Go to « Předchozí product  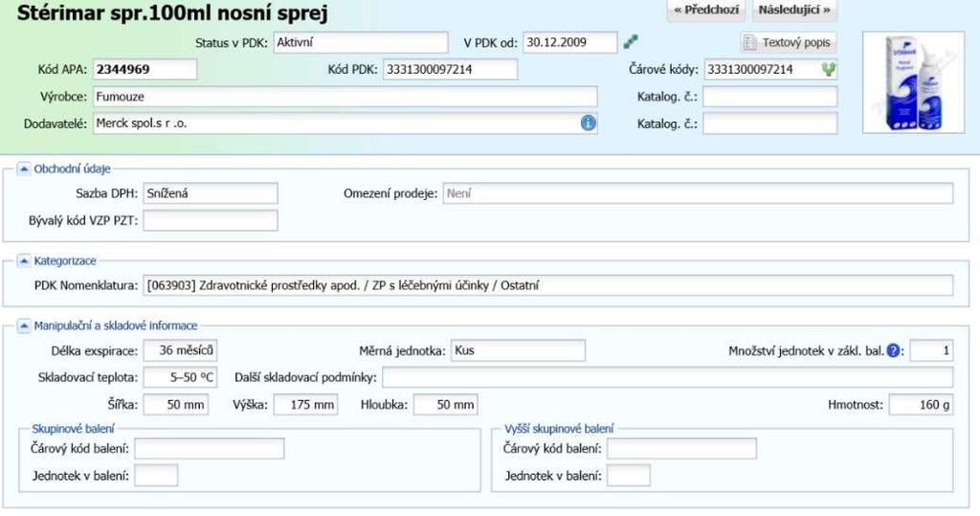point(706,10)
